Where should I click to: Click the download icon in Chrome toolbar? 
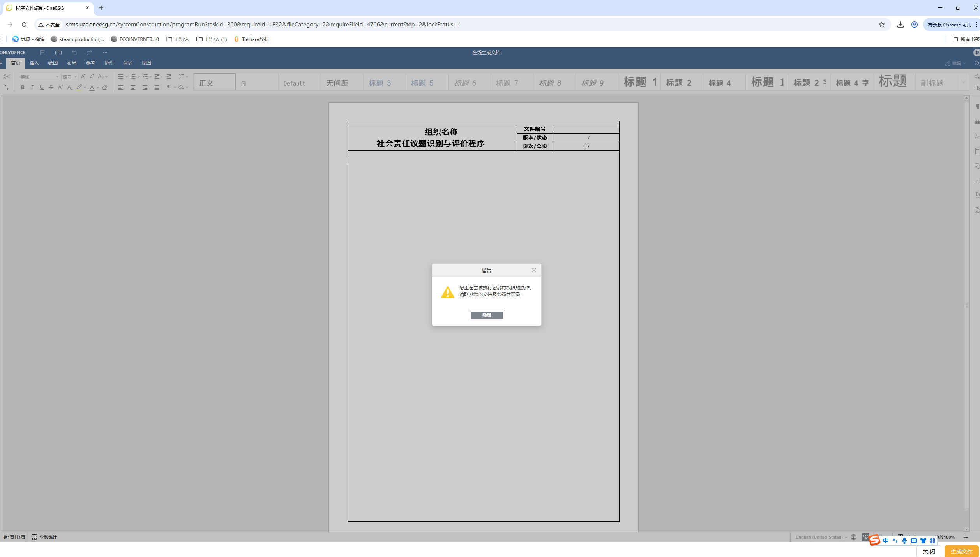[900, 25]
